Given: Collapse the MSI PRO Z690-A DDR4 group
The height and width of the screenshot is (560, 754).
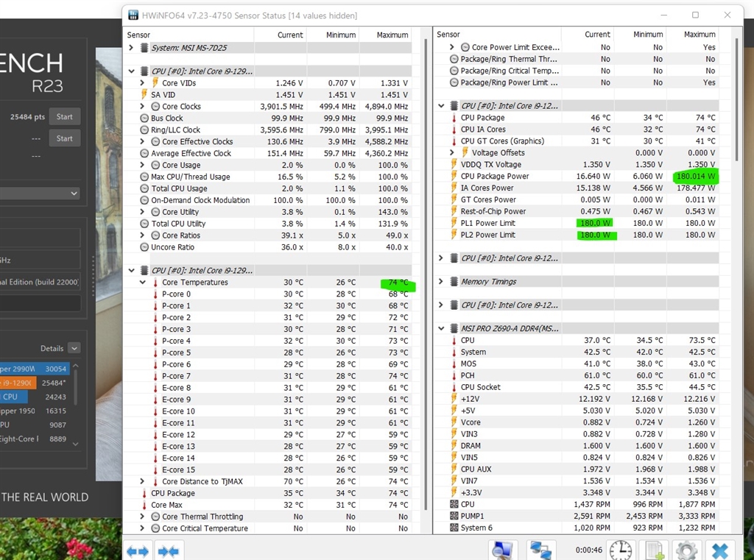Looking at the screenshot, I should (441, 328).
